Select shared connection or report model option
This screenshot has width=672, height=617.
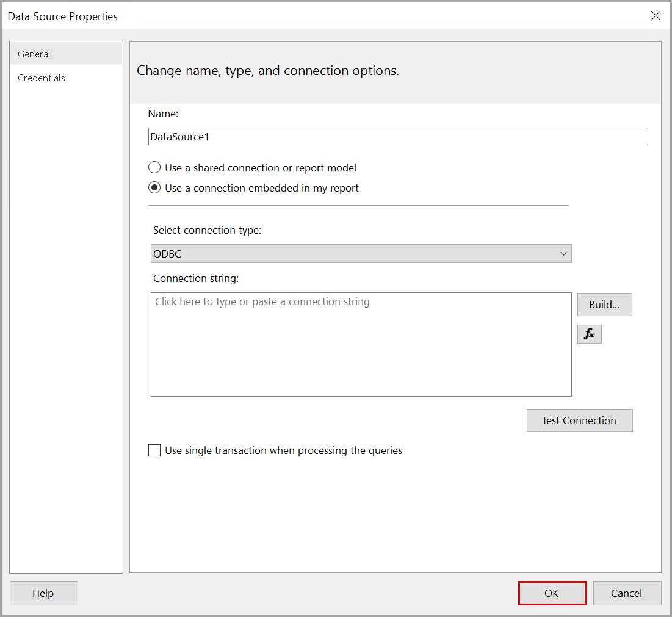tap(155, 168)
